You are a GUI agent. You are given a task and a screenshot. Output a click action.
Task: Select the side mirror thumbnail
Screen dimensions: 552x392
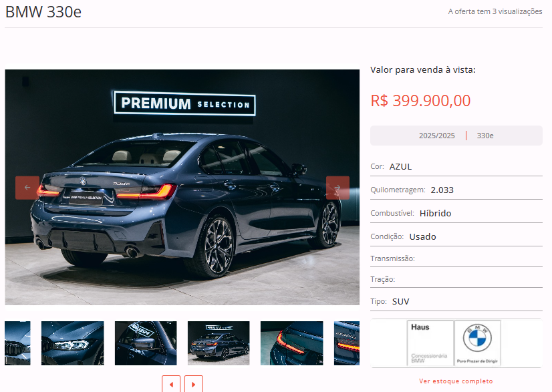point(146,343)
